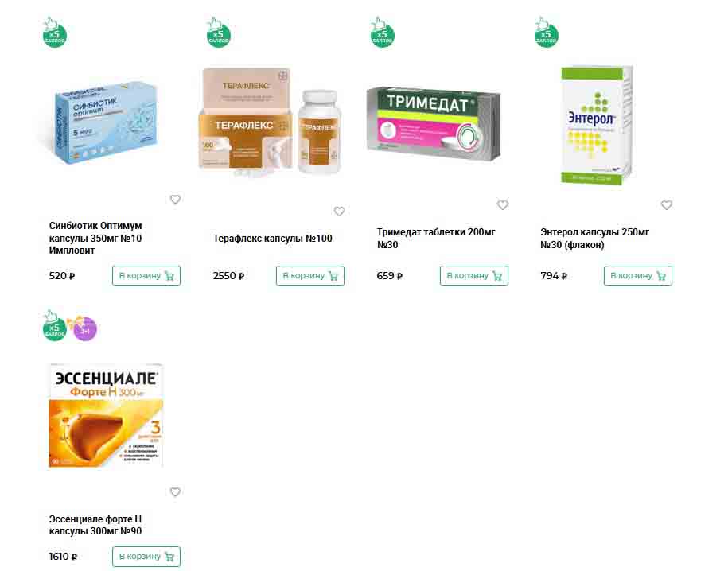Favorite Эссенциале форте Н with the heart
Viewport: 728px width, 571px height.
175,492
